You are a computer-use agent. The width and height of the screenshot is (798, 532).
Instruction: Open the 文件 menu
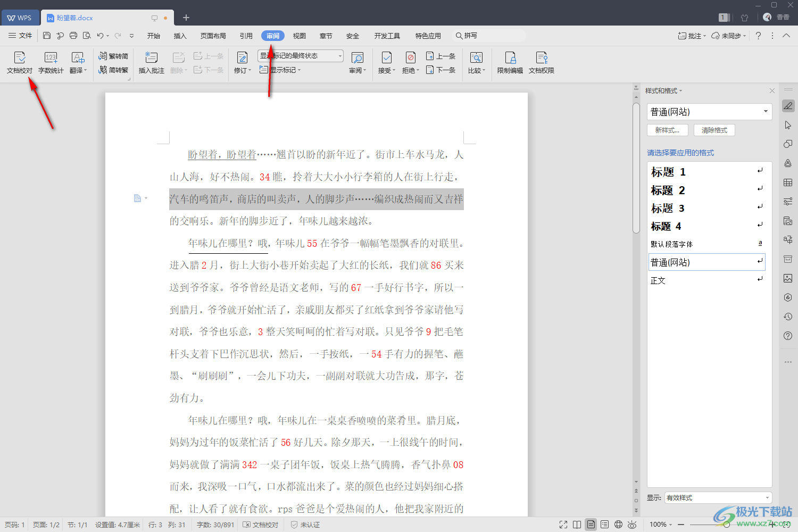pos(20,36)
